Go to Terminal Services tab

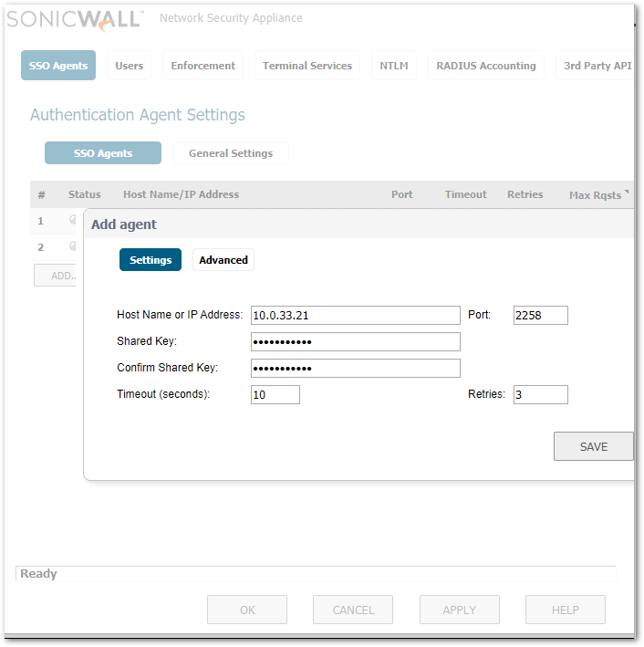[x=306, y=66]
